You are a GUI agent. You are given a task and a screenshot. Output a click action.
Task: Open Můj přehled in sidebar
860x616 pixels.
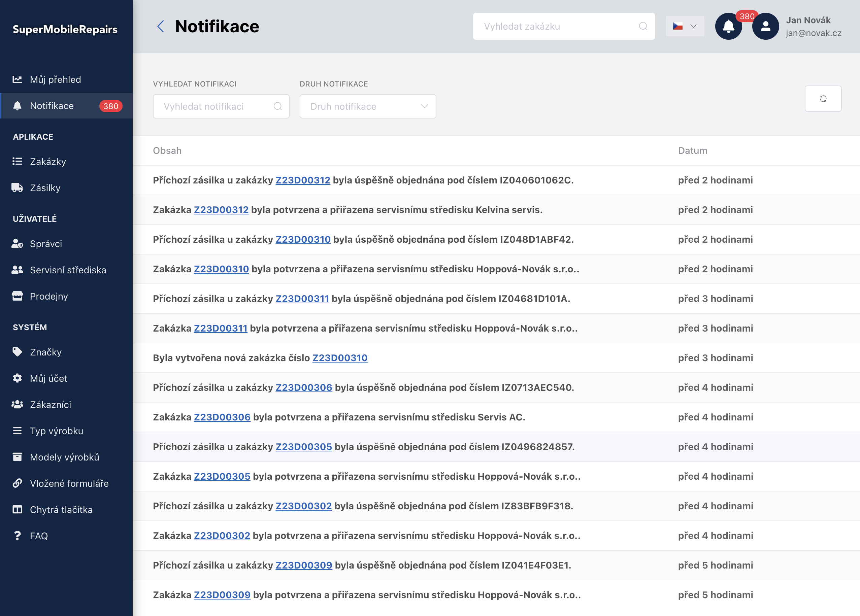(x=66, y=79)
